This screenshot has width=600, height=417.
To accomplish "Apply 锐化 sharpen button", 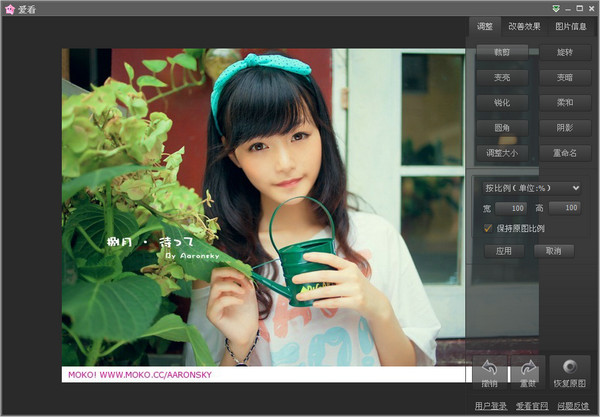I will [x=502, y=103].
